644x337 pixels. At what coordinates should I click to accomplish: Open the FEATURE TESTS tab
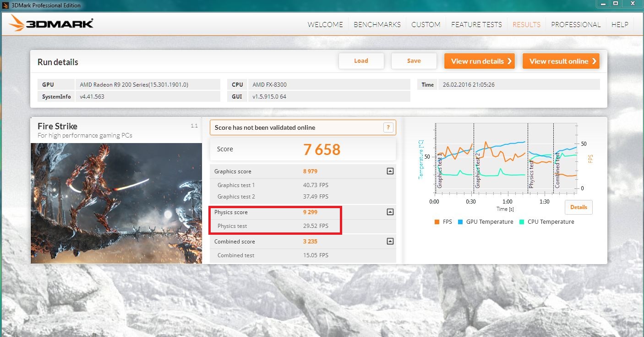point(476,25)
